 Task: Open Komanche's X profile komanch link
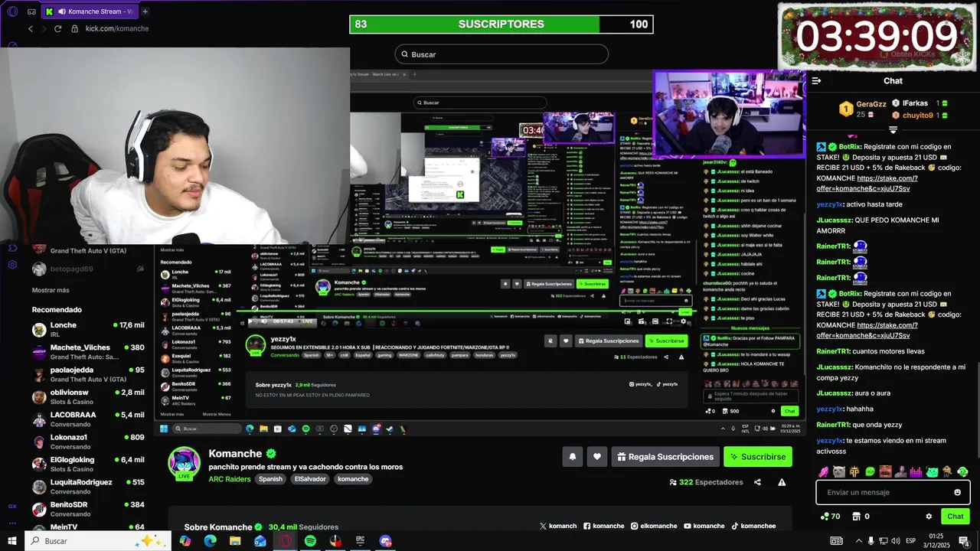click(558, 526)
